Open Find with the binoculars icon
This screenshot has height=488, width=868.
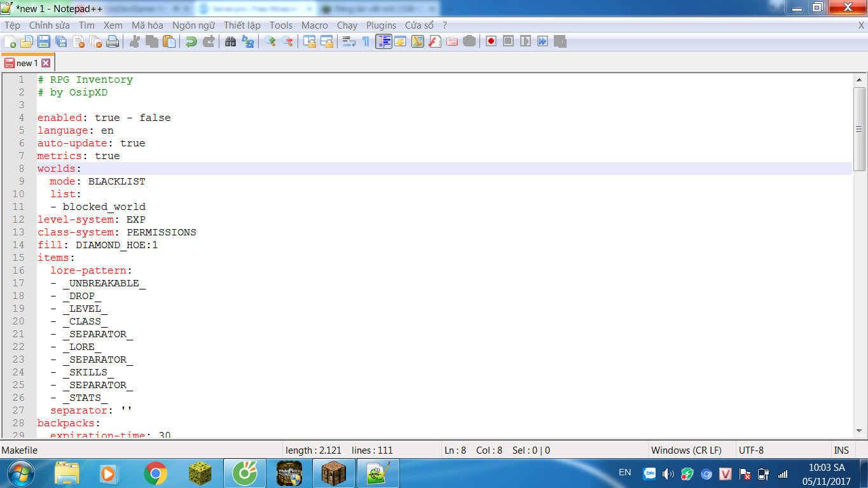(231, 41)
